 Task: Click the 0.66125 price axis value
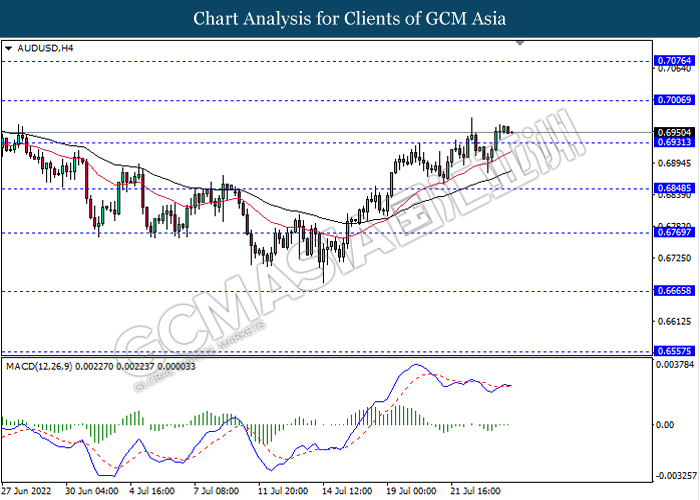coord(675,321)
